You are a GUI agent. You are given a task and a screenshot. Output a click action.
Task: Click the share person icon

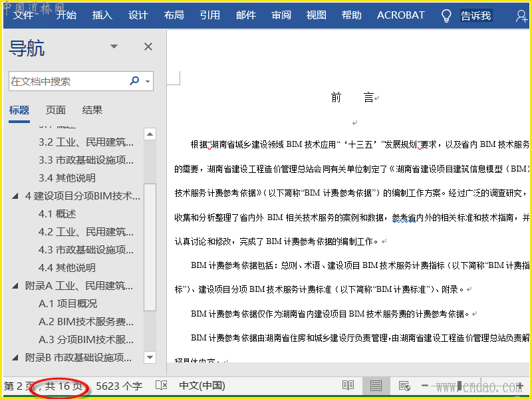click(x=521, y=16)
